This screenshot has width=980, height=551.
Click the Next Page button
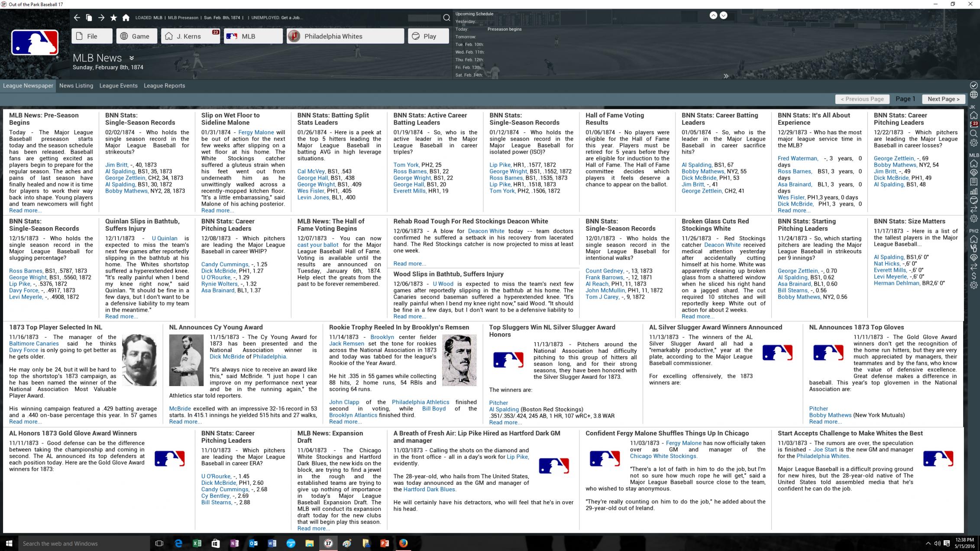point(943,99)
